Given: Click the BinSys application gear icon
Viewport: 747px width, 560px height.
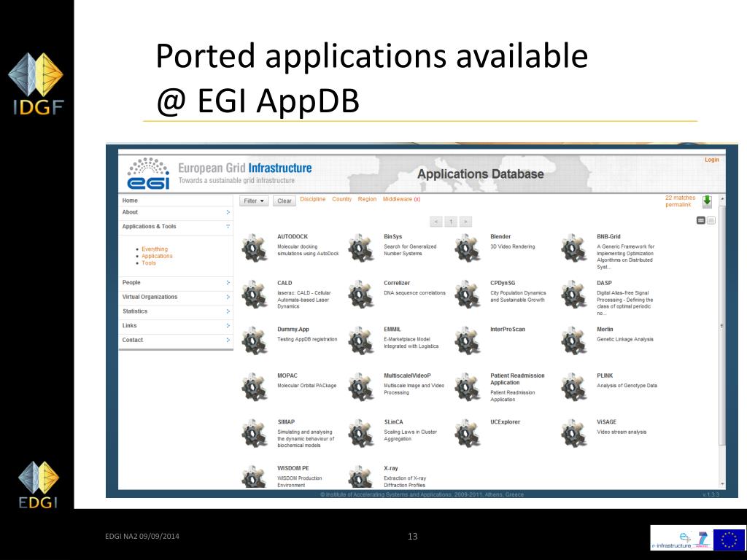Looking at the screenshot, I should click(x=361, y=248).
